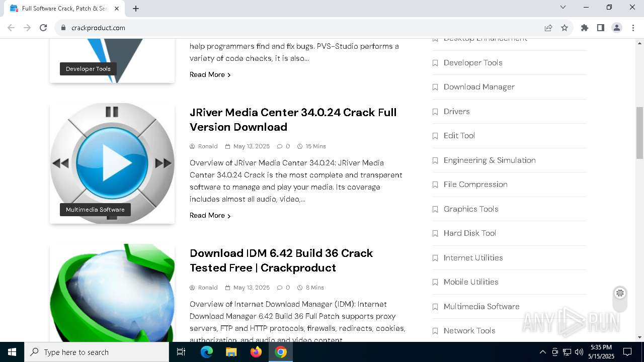Open Edit Tool category
The width and height of the screenshot is (644, 362).
[x=459, y=136]
